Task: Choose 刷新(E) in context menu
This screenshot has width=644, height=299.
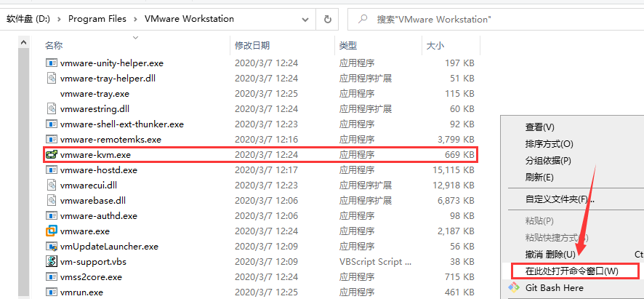Action: point(539,178)
